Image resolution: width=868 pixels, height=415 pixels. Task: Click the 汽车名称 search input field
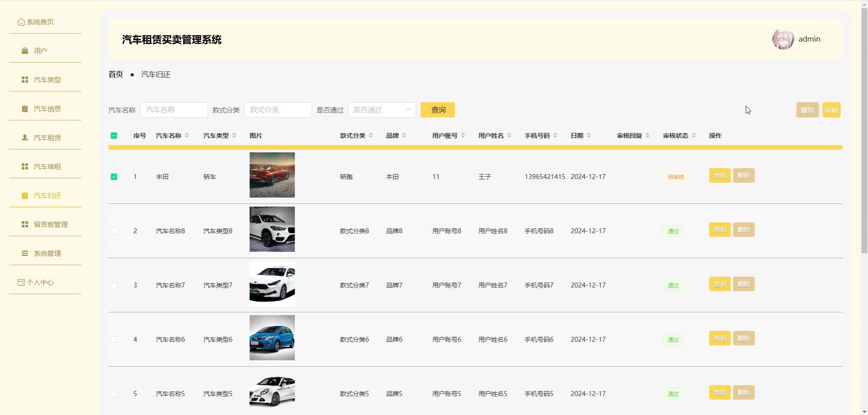(x=174, y=110)
